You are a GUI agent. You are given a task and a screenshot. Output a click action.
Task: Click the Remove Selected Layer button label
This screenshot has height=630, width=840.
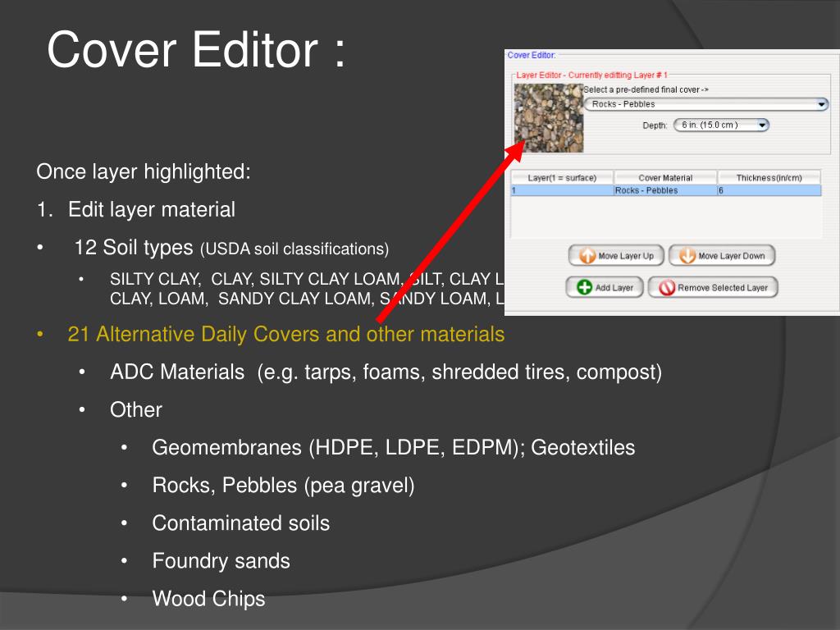click(723, 288)
